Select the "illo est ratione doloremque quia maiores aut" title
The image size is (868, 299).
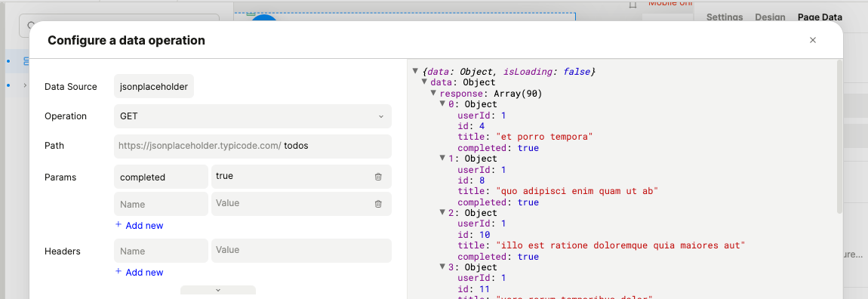tap(621, 245)
